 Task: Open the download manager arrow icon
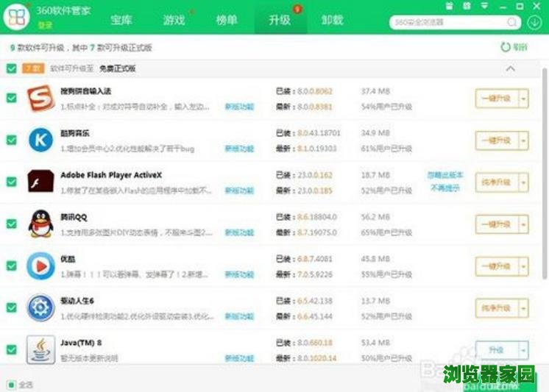(534, 22)
